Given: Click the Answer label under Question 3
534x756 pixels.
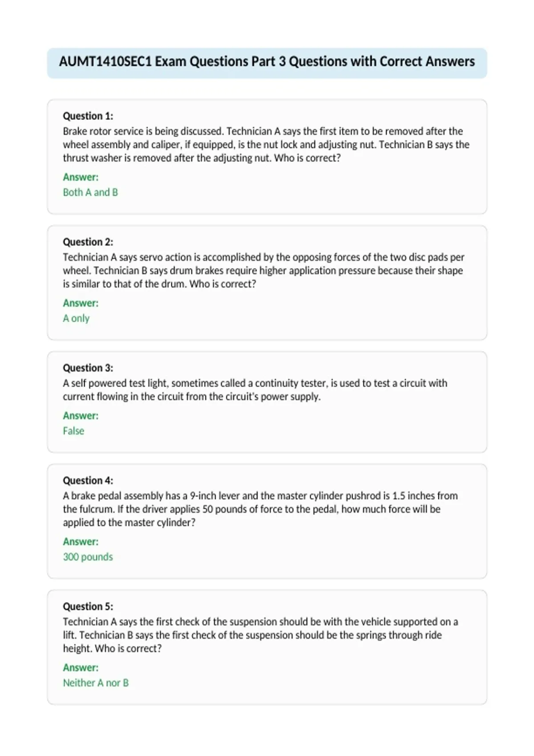Looking at the screenshot, I should [x=81, y=415].
